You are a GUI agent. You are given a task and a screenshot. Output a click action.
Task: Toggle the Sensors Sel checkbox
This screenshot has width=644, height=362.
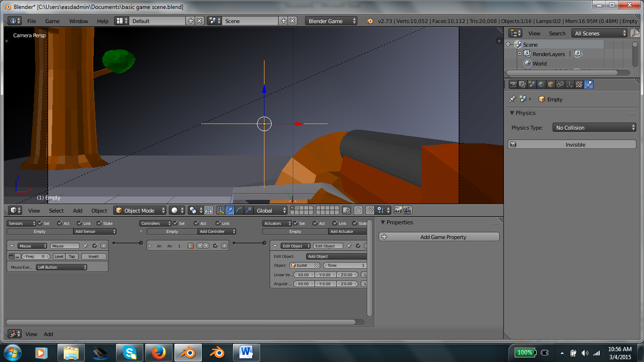pos(40,223)
